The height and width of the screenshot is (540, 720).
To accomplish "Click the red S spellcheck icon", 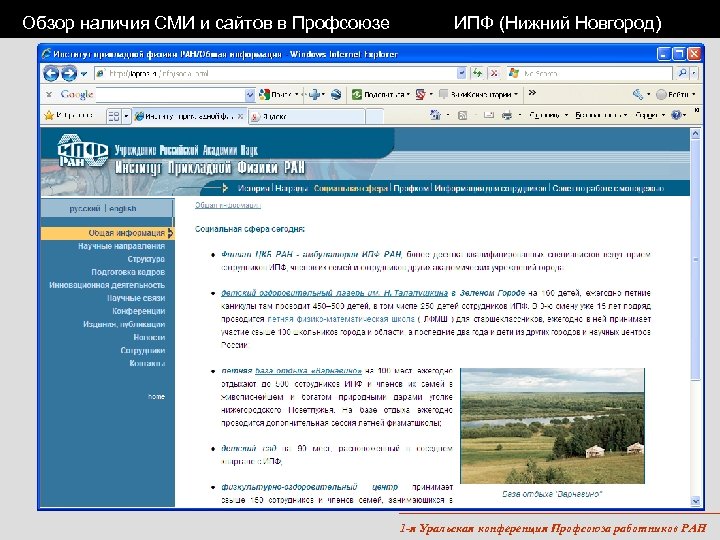I will point(420,95).
